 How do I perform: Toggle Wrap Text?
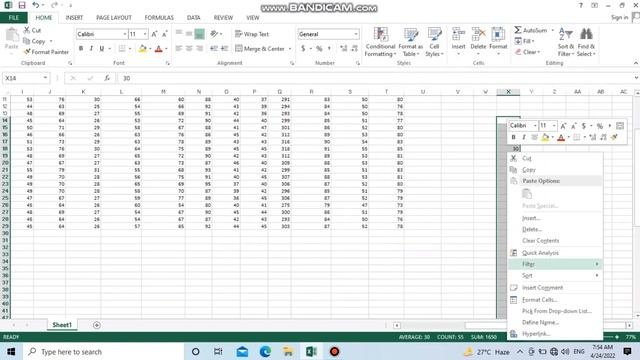point(252,34)
